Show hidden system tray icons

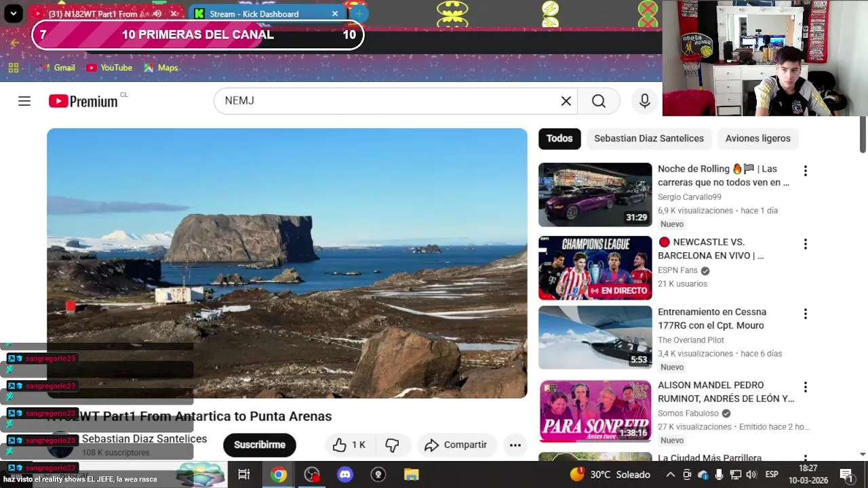click(670, 474)
